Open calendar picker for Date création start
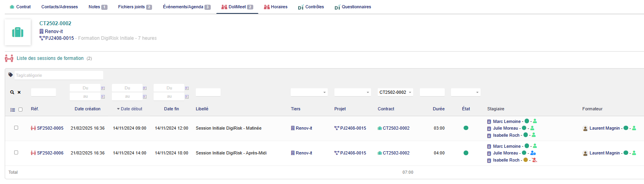The image size is (644, 184). 103,88
